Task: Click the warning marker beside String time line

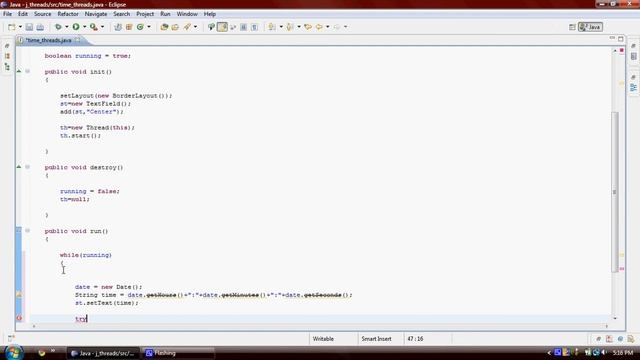Action: pyautogui.click(x=19, y=294)
